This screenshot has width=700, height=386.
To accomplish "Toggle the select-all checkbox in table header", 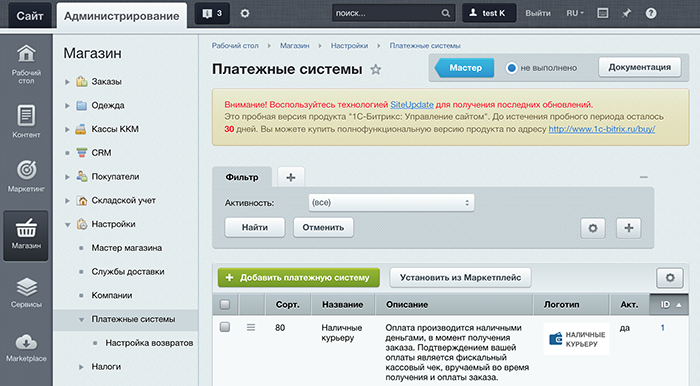I will tap(225, 304).
